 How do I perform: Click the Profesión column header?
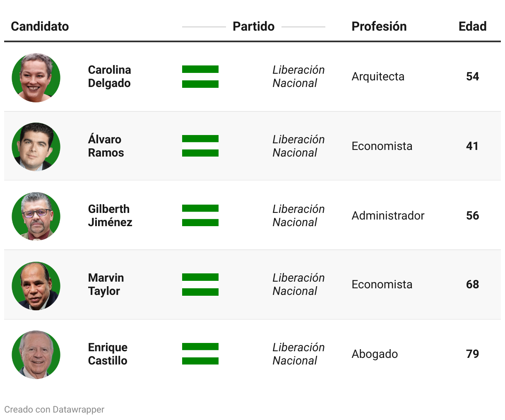point(379,27)
